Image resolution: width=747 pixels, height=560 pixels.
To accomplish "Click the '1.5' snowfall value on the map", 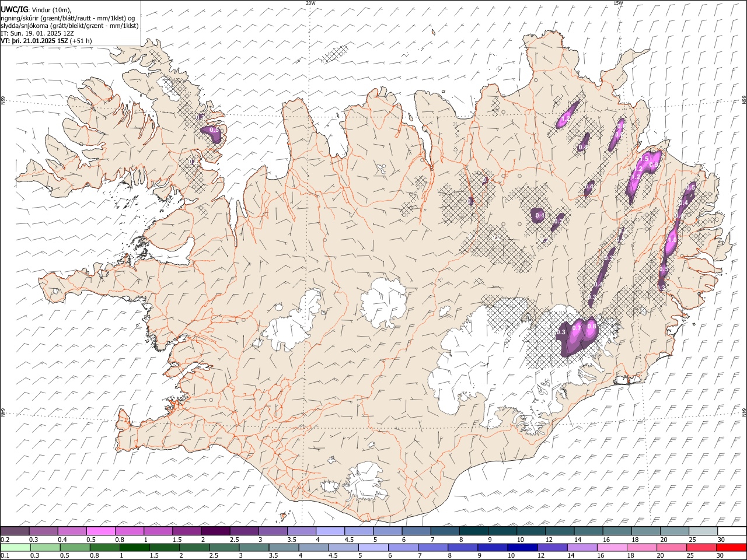I will [x=644, y=158].
